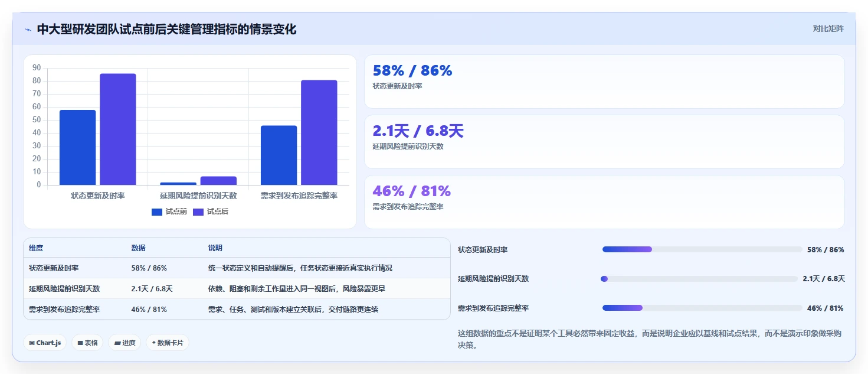
Task: Select table cell 状态更新及时率
Action: 54,268
